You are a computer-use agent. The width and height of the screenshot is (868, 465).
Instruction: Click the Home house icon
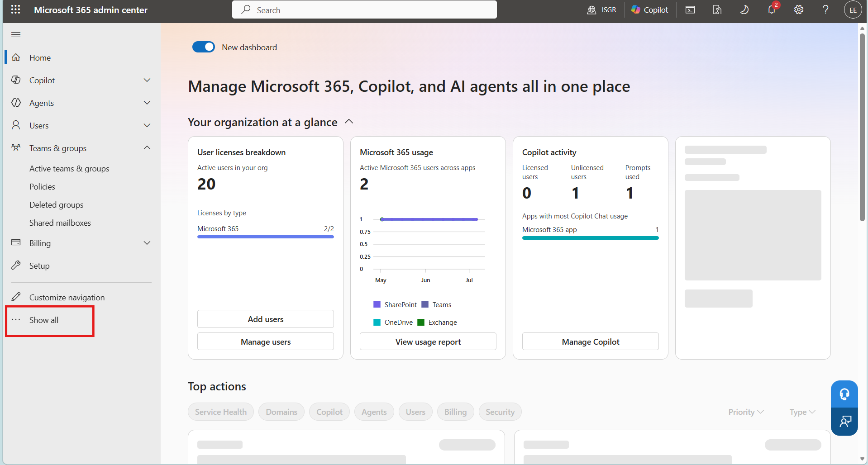16,57
